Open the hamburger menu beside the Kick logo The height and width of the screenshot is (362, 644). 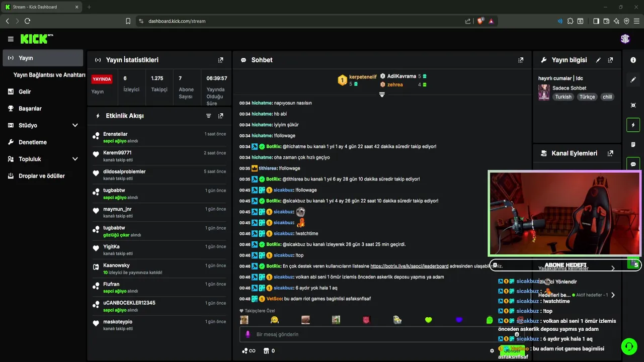(x=11, y=39)
